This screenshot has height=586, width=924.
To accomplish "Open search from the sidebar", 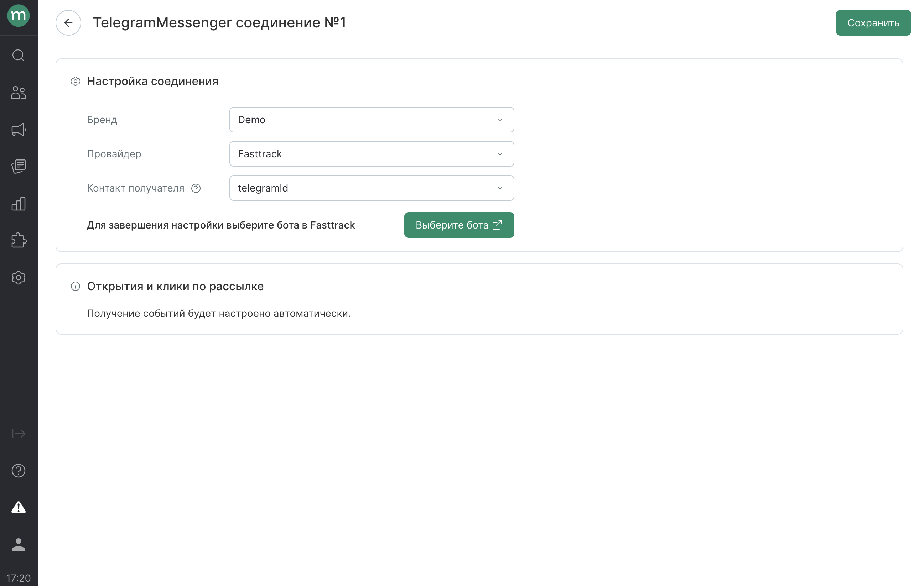I will pos(19,56).
